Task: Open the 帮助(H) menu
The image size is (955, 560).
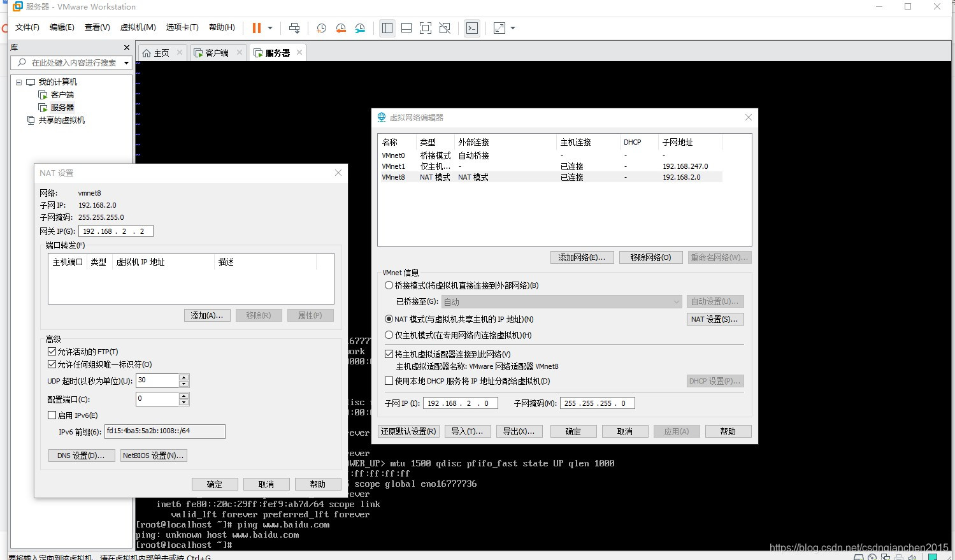Action: click(x=222, y=27)
